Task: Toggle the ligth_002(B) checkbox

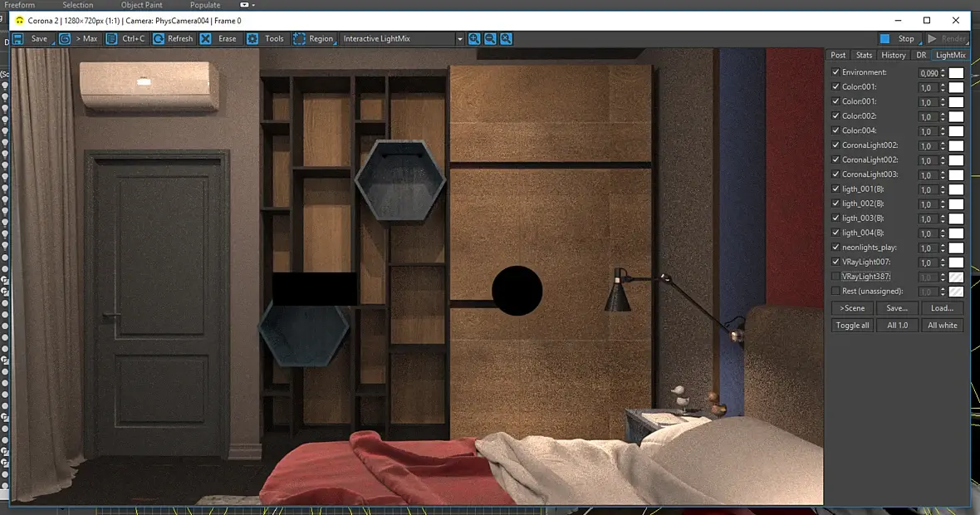Action: [835, 204]
